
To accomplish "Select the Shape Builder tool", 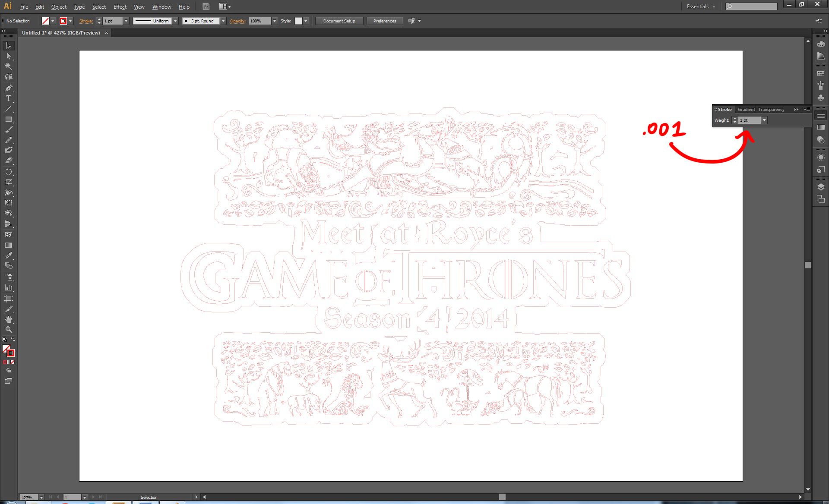I will tap(8, 214).
